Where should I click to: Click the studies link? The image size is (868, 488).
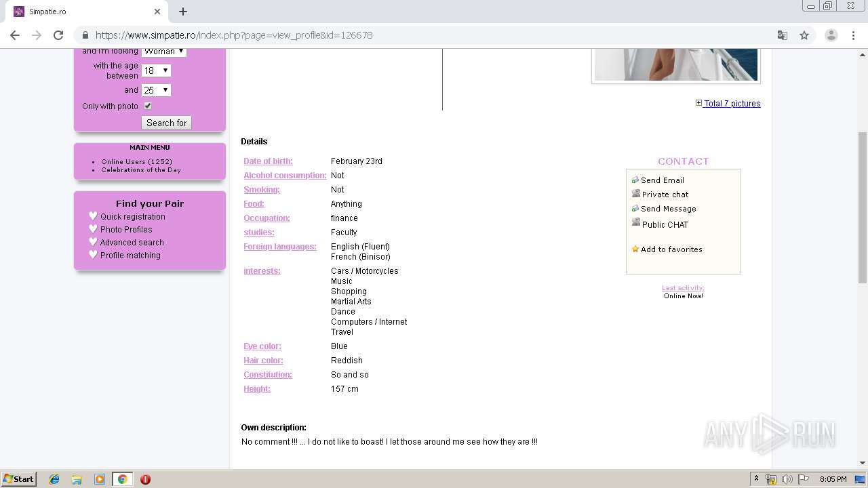tap(259, 232)
